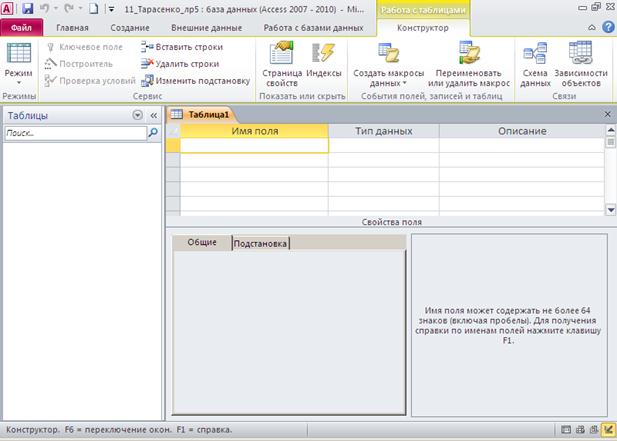The height and width of the screenshot is (441, 617).
Task: Click the first row Тип данных cell
Action: point(384,146)
